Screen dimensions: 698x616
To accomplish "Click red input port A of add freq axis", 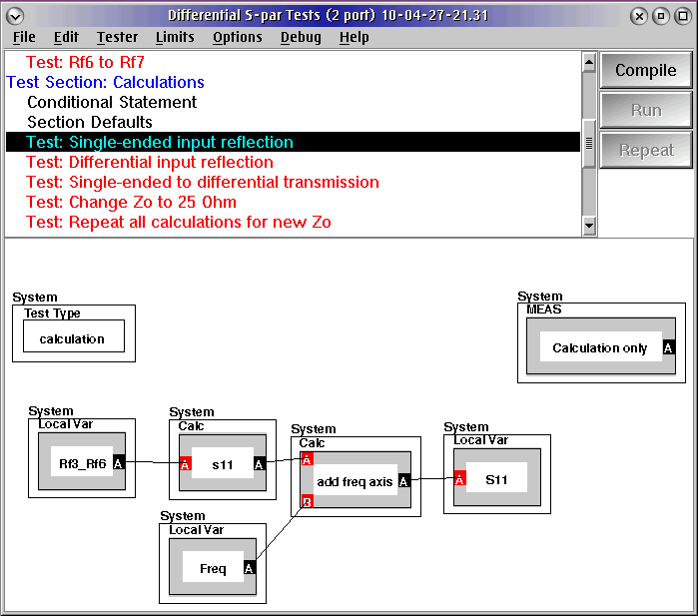I will (x=308, y=459).
